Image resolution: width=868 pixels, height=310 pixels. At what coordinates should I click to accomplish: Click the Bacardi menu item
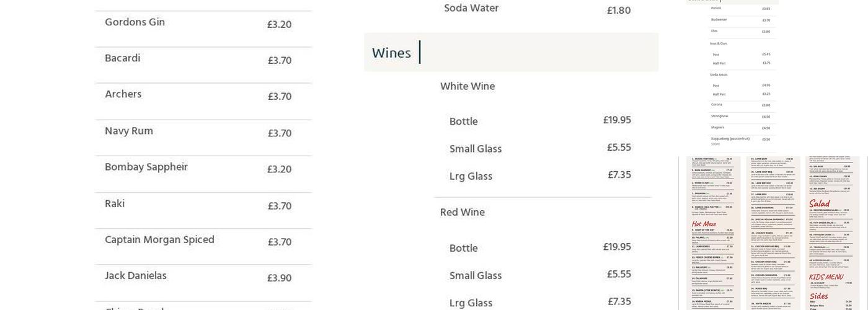[122, 59]
